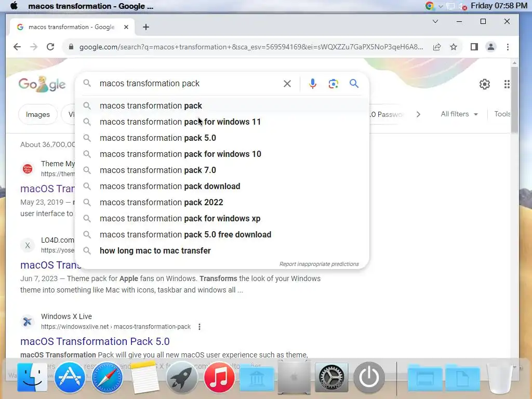Clear the search query with X

(x=287, y=84)
